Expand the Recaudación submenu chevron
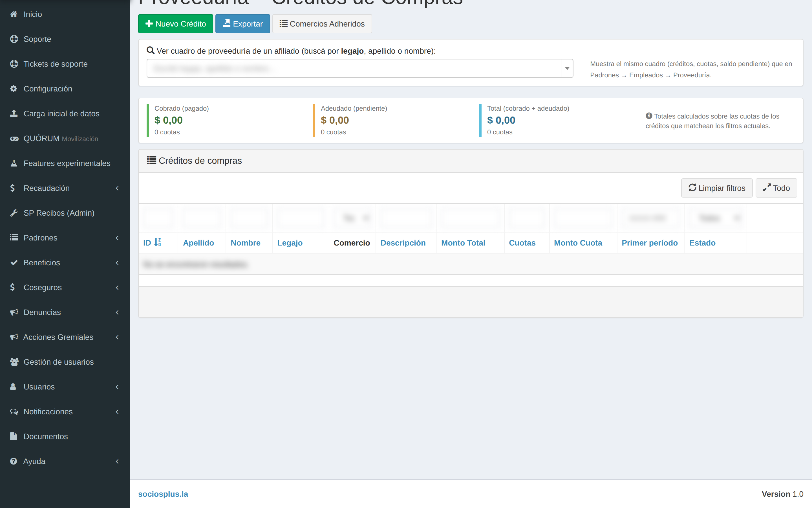This screenshot has width=812, height=508. click(117, 188)
